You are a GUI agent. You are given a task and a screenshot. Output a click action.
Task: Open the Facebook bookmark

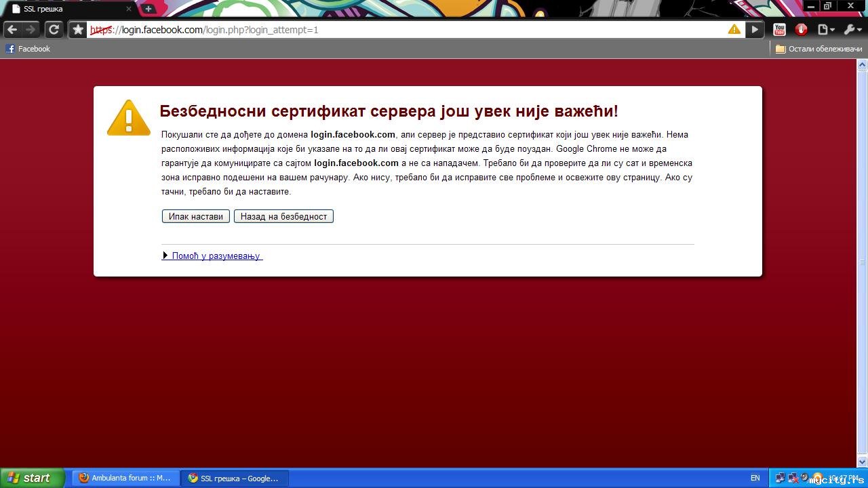point(28,49)
